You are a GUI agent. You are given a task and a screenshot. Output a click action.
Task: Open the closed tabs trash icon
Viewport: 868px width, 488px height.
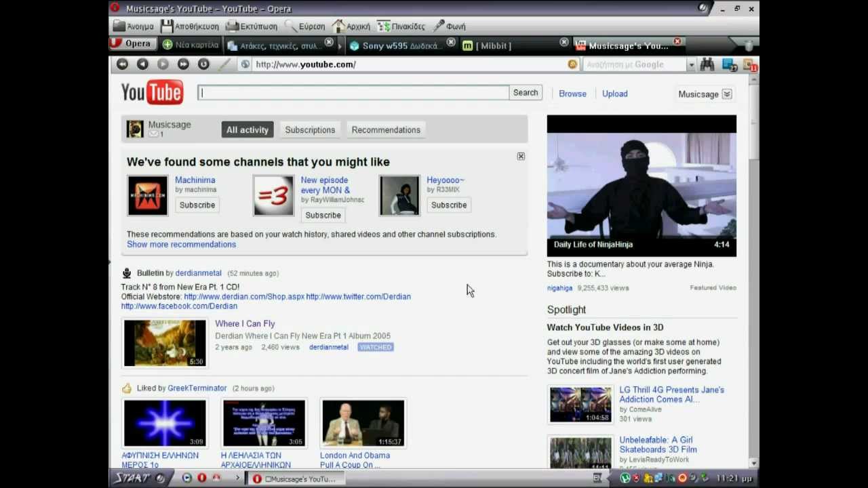[749, 45]
